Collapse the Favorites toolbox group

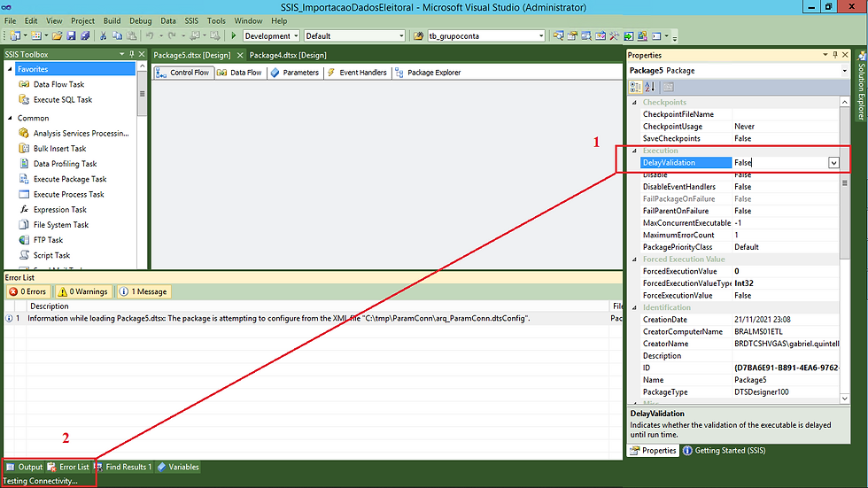[x=10, y=69]
